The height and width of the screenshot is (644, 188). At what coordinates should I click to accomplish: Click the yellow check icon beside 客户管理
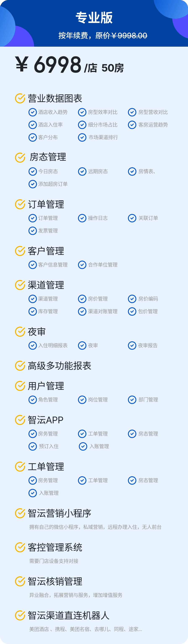click(20, 251)
